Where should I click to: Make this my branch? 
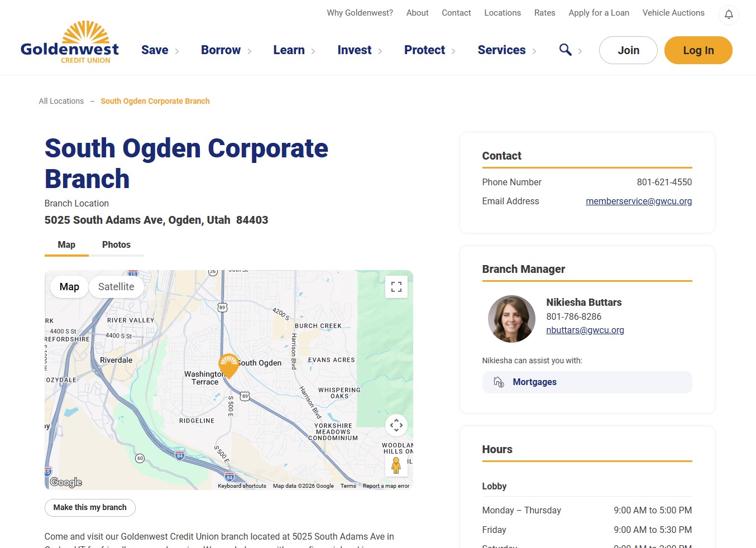pos(90,507)
